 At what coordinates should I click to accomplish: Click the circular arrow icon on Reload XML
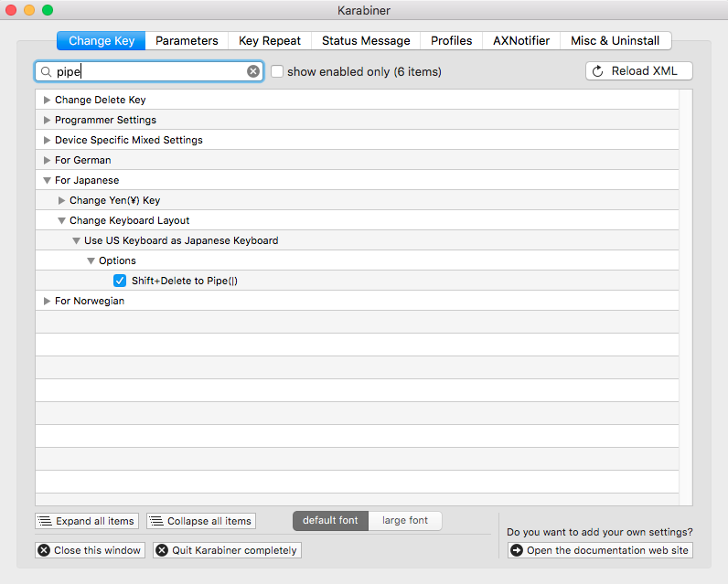pos(598,71)
